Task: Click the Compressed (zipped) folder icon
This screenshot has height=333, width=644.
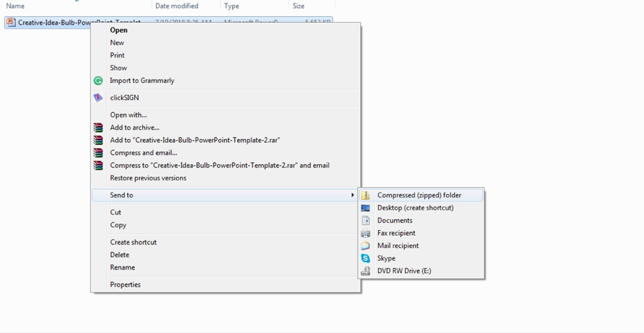Action: click(367, 195)
